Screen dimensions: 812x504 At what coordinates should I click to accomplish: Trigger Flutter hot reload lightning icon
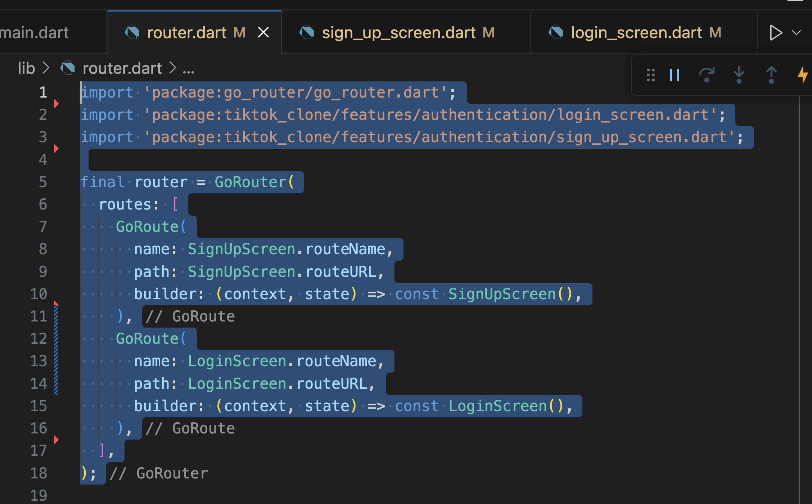(803, 75)
